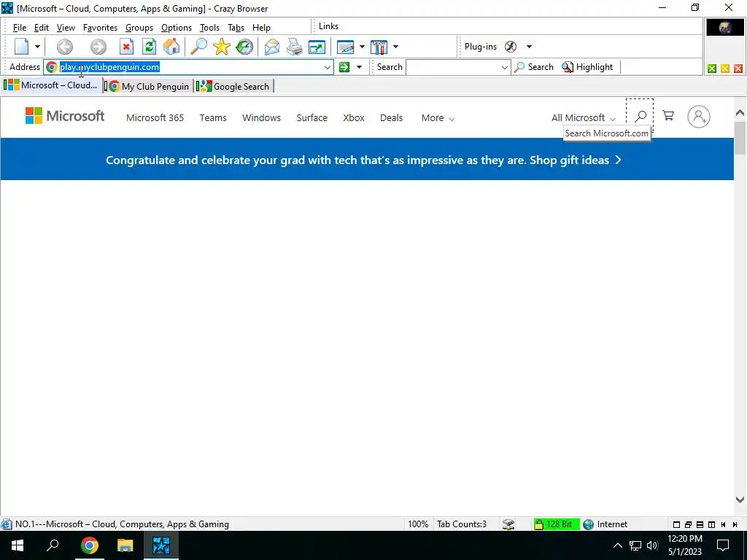Open the Options menu

click(177, 28)
